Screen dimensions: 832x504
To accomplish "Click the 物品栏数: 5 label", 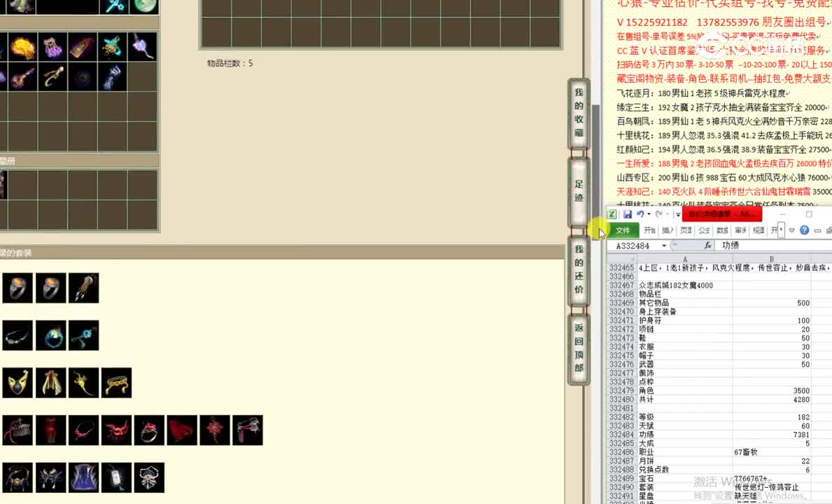I will [230, 63].
